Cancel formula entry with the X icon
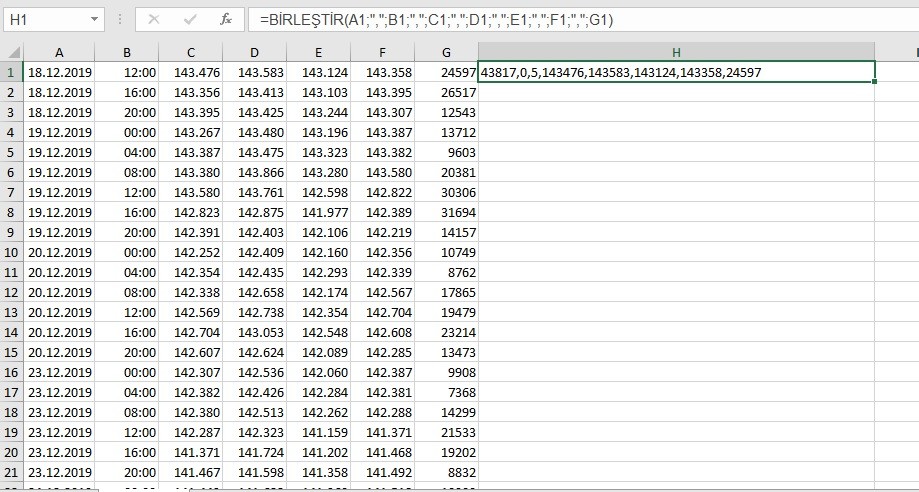This screenshot has height=492, width=919. tap(154, 19)
